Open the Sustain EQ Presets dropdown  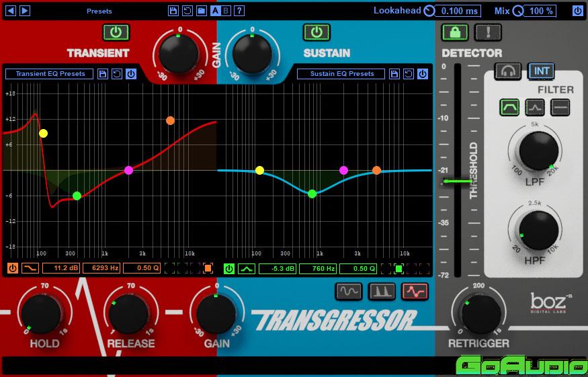341,74
